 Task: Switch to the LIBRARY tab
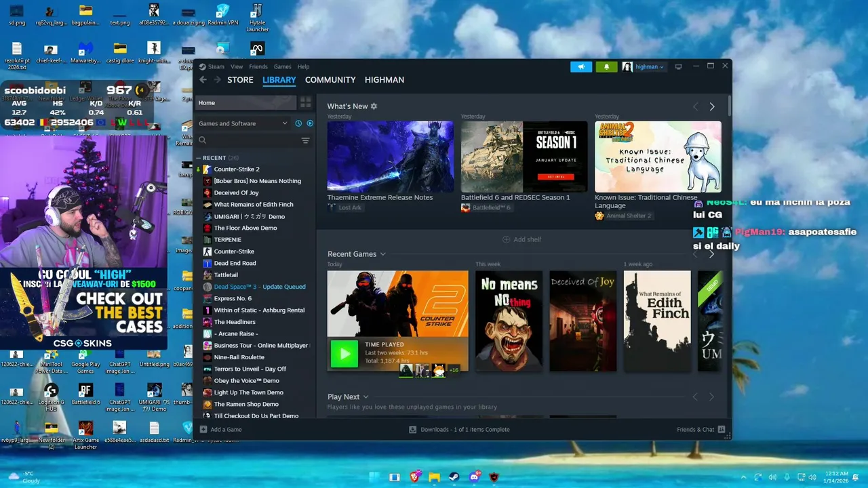(x=279, y=80)
